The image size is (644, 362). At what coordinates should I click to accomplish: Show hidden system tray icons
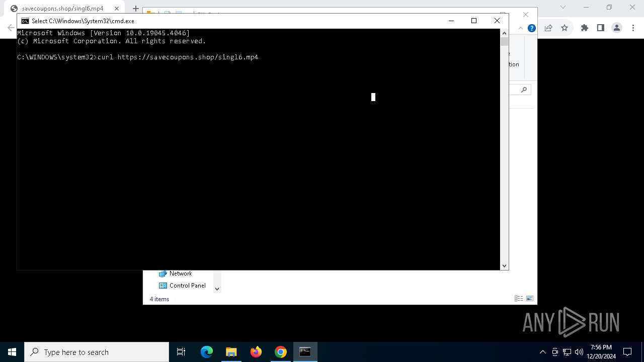pos(542,352)
